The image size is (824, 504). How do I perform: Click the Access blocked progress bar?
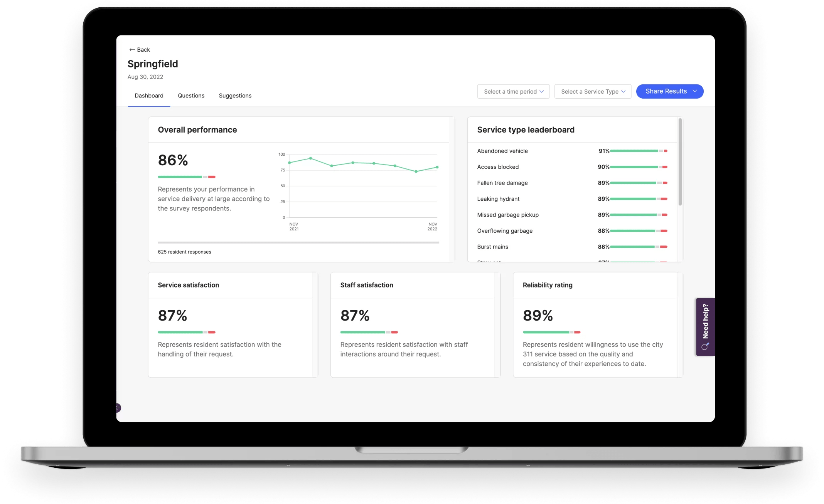(x=638, y=167)
